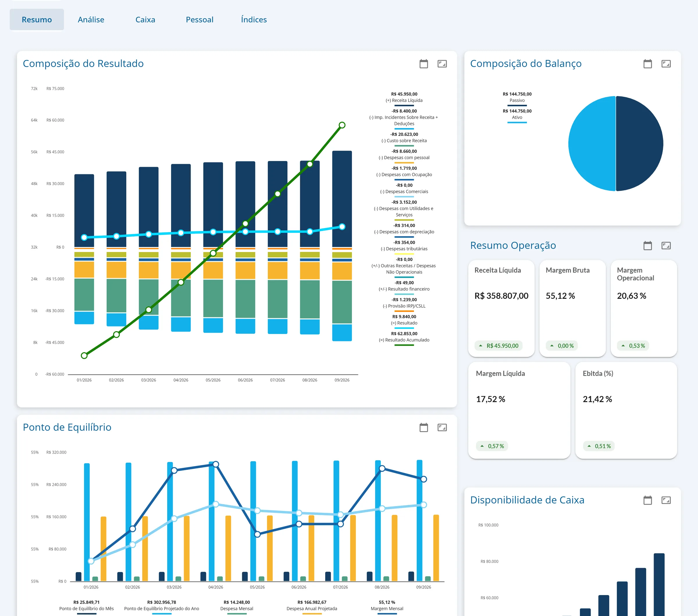Select the Margem Líquida KPI card
Screen dimensions: 698x616
pyautogui.click(x=519, y=411)
